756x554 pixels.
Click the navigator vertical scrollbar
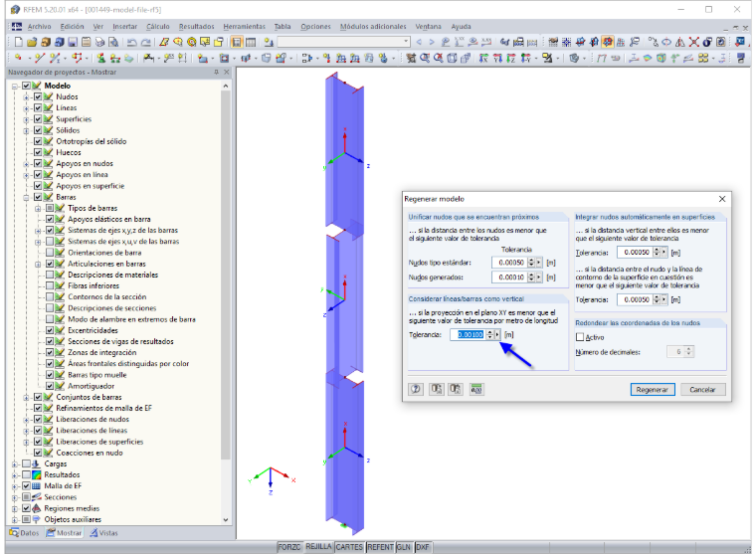[226, 275]
